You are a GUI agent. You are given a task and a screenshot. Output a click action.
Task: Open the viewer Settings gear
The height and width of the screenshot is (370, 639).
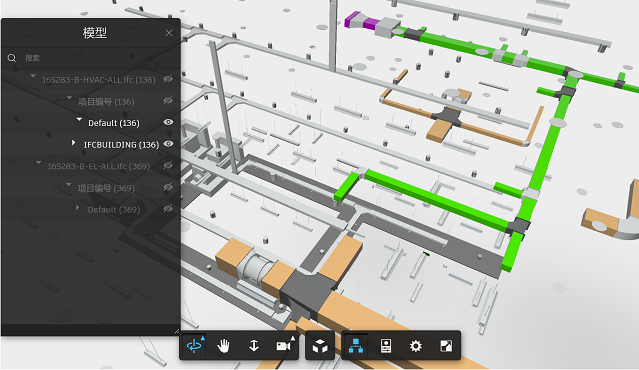pos(416,346)
